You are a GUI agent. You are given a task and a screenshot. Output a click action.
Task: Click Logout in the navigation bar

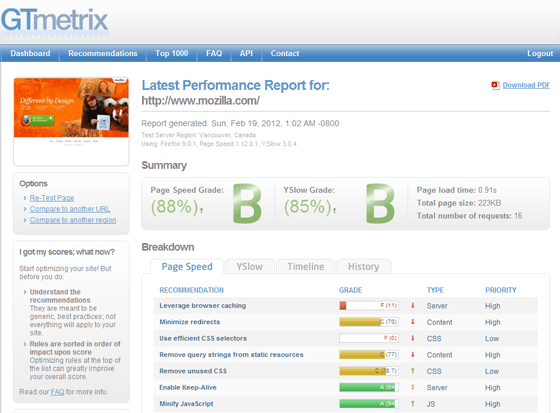540,53
